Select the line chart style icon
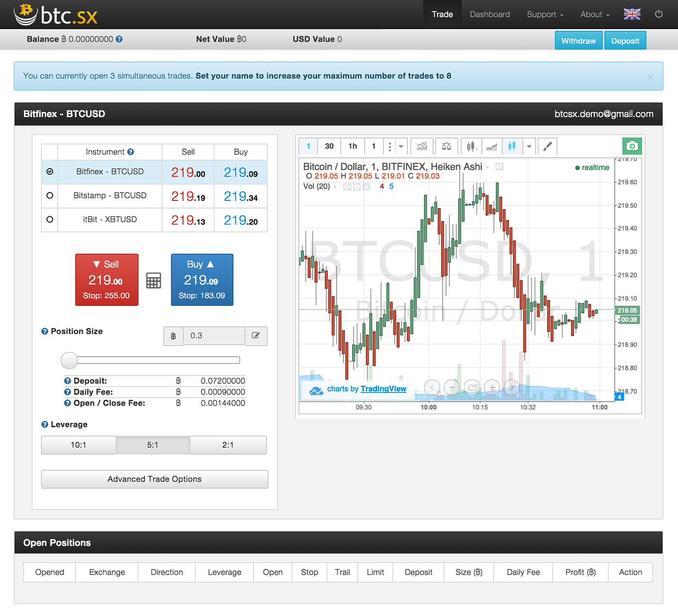The width and height of the screenshot is (678, 616). pyautogui.click(x=491, y=146)
